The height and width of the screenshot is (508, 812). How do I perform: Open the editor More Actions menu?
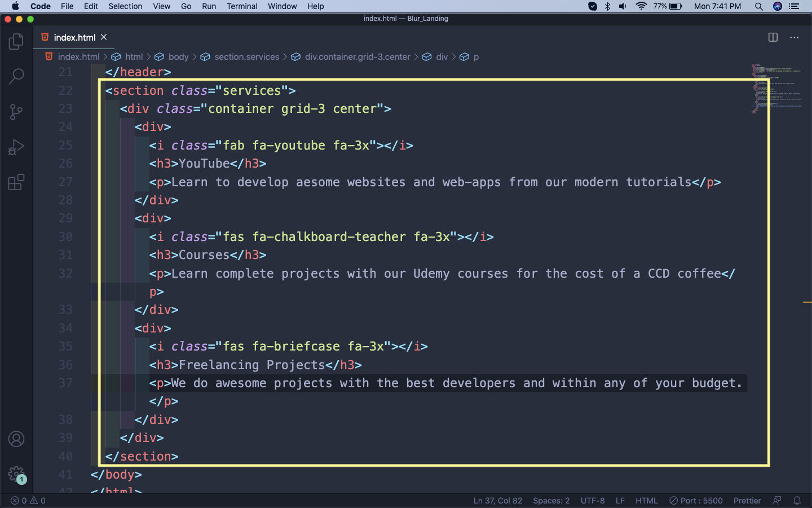pyautogui.click(x=795, y=37)
